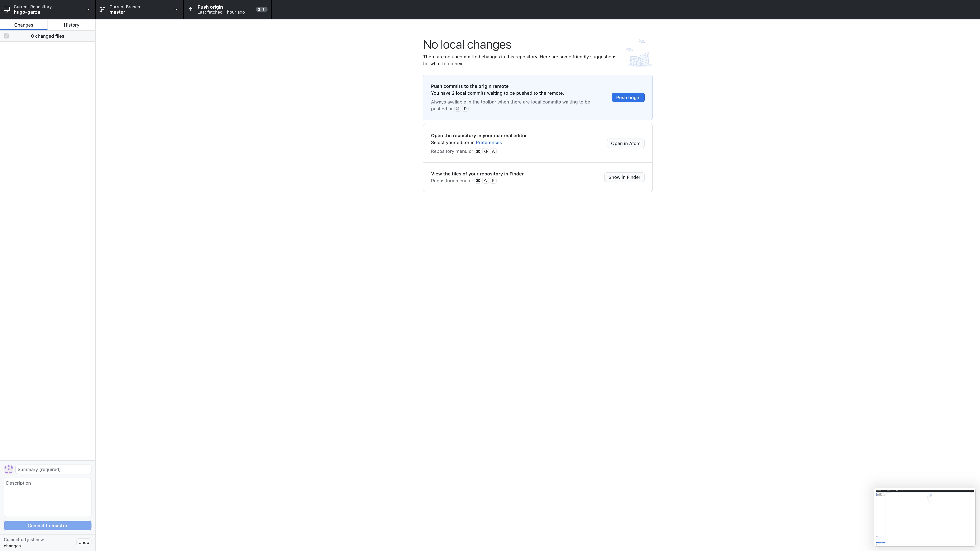Expand the Current Repository dropdown arrow

tap(88, 10)
